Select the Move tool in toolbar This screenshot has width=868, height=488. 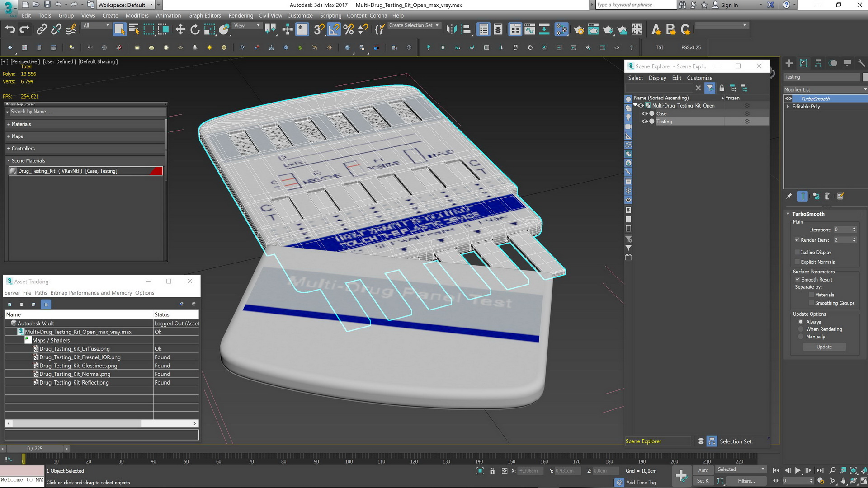coord(180,30)
